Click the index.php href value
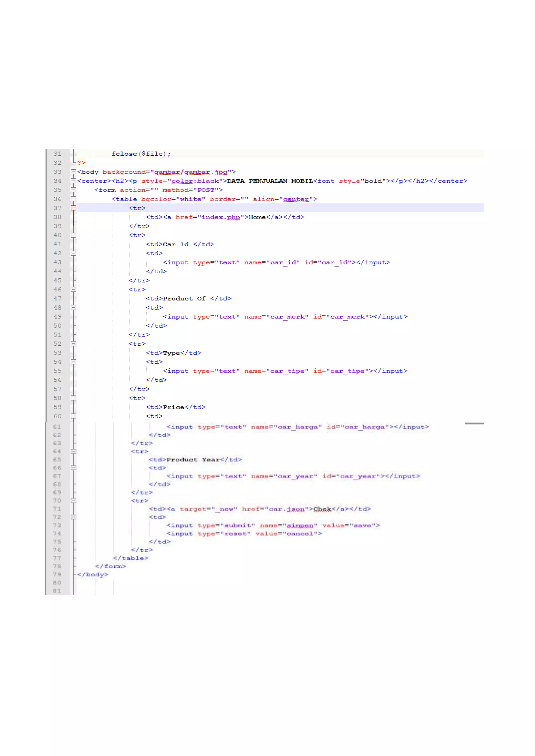Screen dimensions: 535x756 [221, 217]
